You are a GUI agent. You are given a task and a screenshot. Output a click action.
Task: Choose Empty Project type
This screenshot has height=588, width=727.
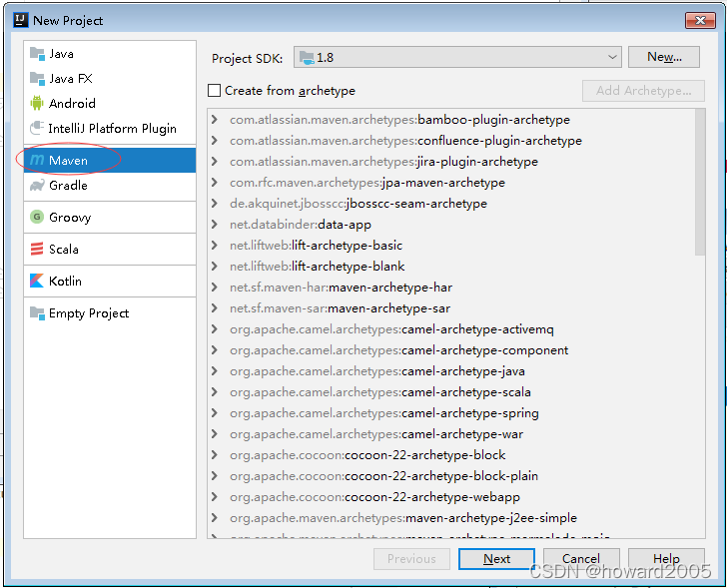coord(110,312)
